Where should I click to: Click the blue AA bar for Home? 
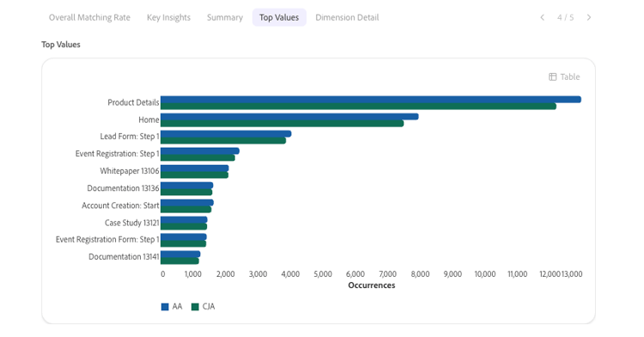click(x=289, y=117)
